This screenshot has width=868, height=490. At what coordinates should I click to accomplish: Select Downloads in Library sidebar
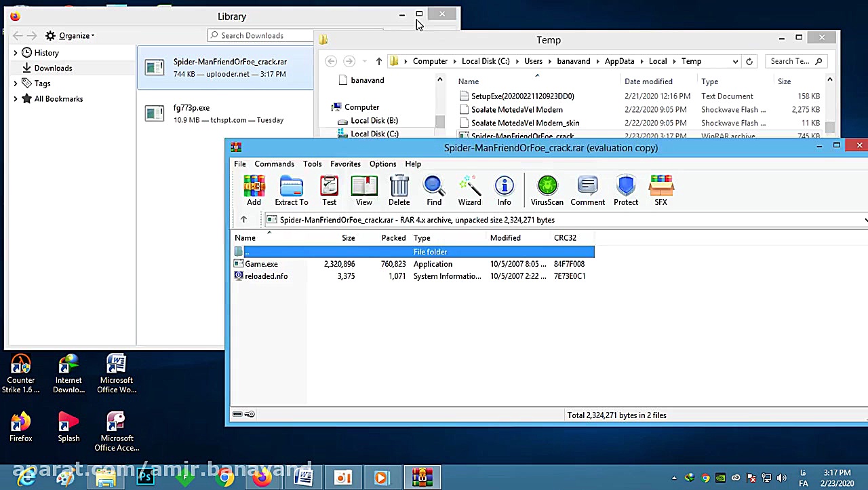coord(53,69)
